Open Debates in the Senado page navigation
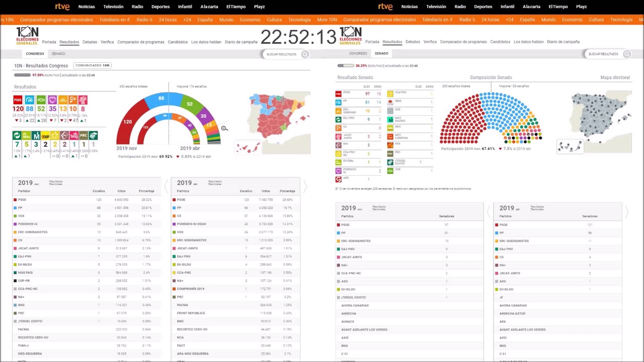Screen dimensions: 644x362 tap(413, 42)
